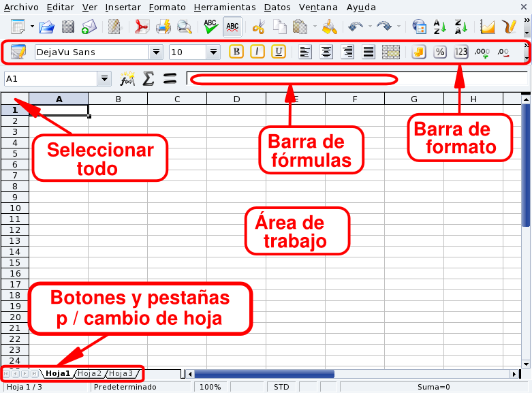Apply currency number format icon
This screenshot has height=393, width=532.
tap(419, 52)
